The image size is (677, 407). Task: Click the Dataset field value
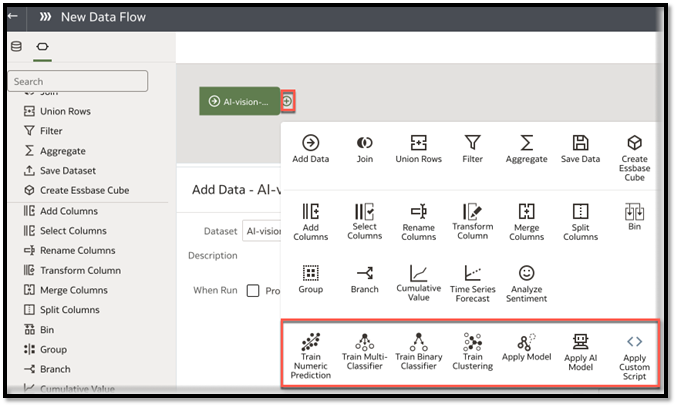pyautogui.click(x=262, y=231)
